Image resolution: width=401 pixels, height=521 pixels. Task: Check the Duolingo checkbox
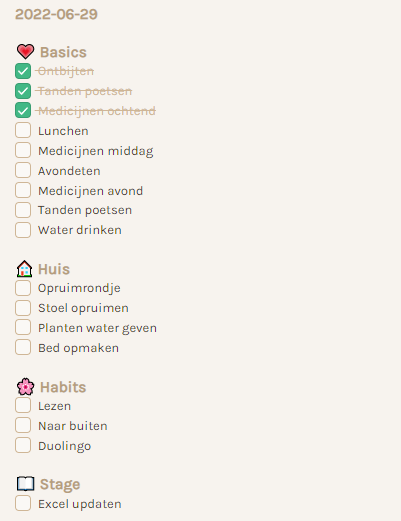(x=23, y=445)
